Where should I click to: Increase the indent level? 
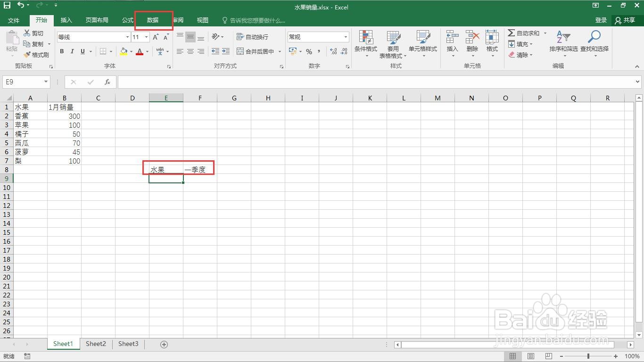coord(226,51)
